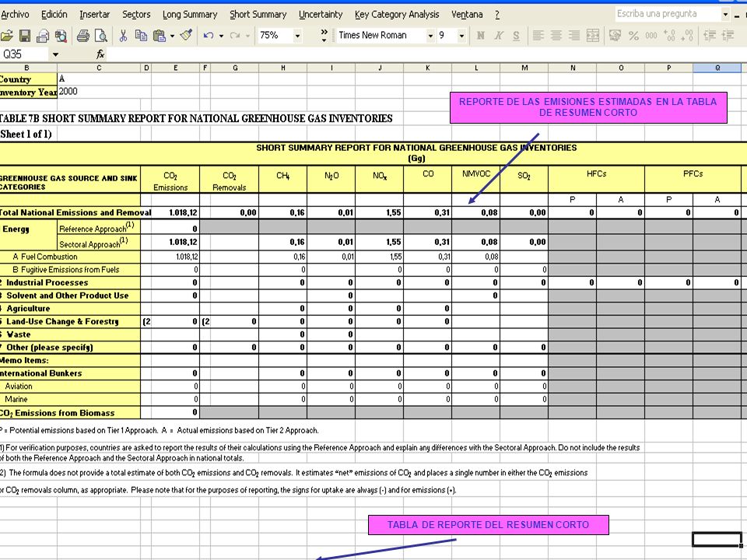This screenshot has width=747, height=560.
Task: Open the Sectors menu
Action: tap(136, 14)
